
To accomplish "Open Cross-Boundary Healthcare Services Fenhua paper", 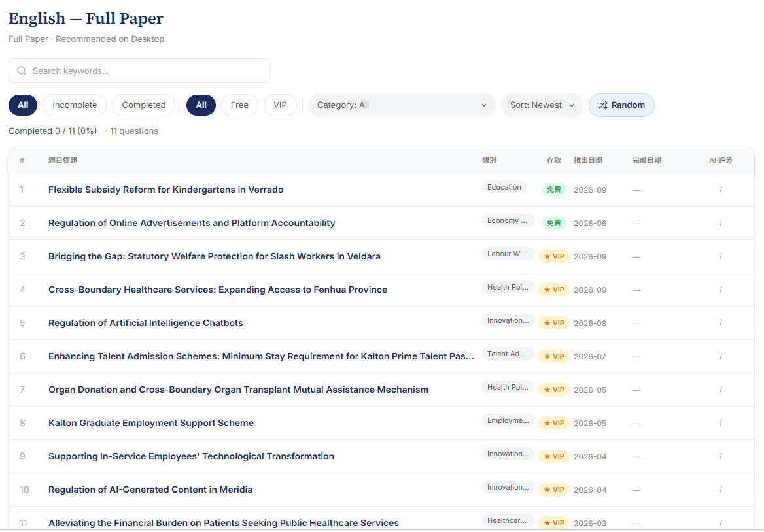I will 218,290.
